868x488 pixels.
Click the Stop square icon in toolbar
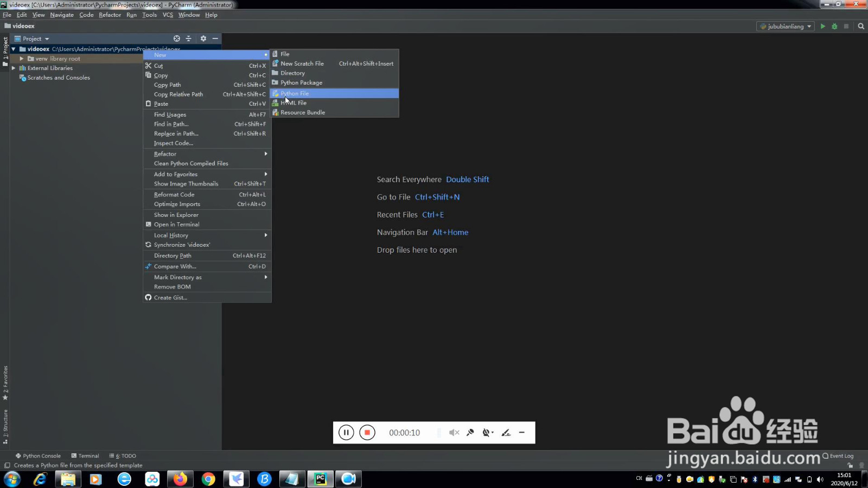point(846,26)
